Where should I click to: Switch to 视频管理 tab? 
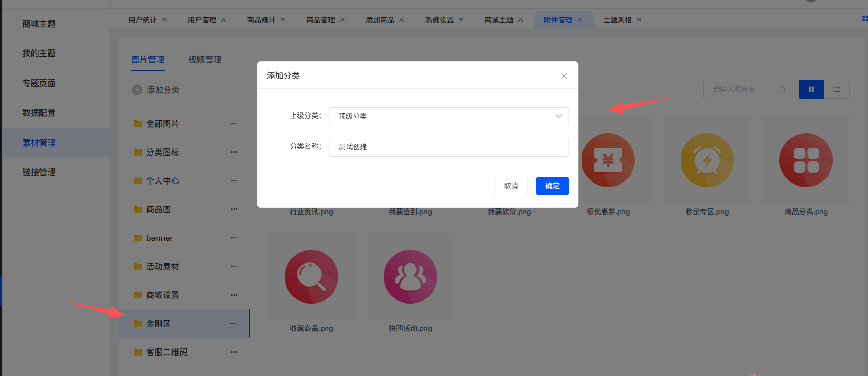pyautogui.click(x=205, y=59)
